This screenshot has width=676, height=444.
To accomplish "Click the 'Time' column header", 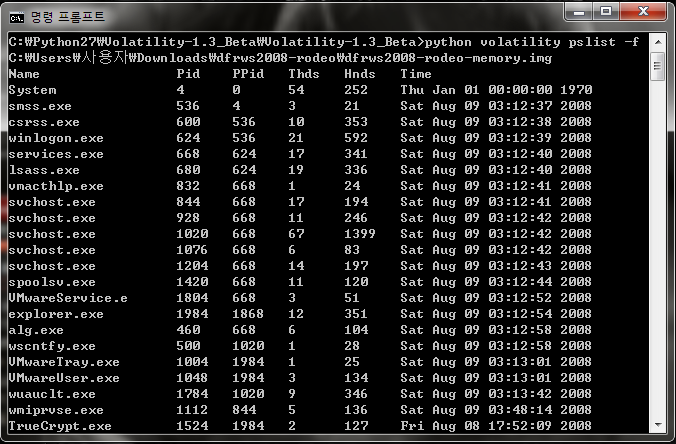I will point(416,74).
